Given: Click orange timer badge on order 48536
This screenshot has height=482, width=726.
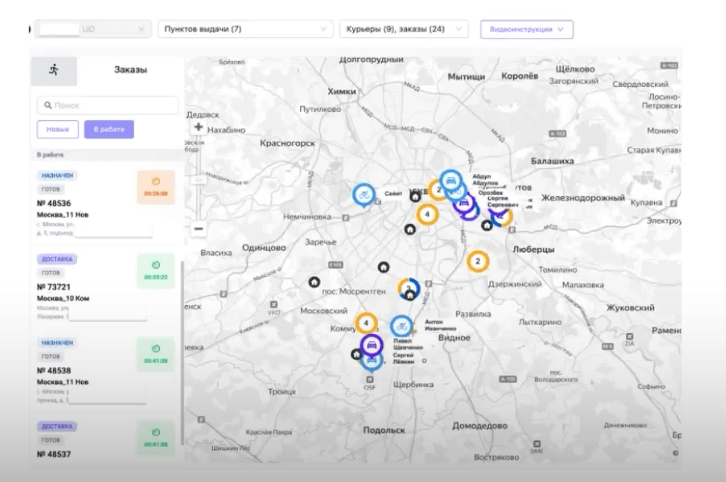Looking at the screenshot, I should 155,188.
